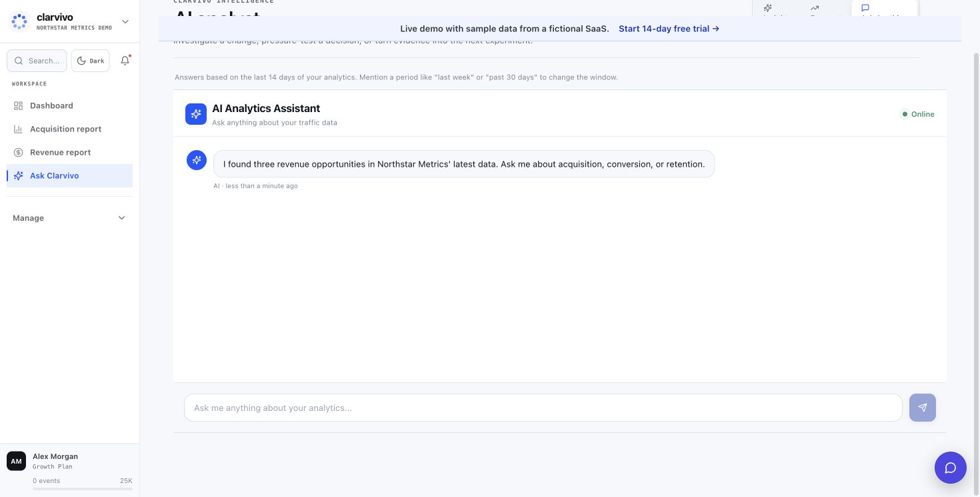Click the events usage progress bar
The width and height of the screenshot is (980, 497).
(x=83, y=489)
